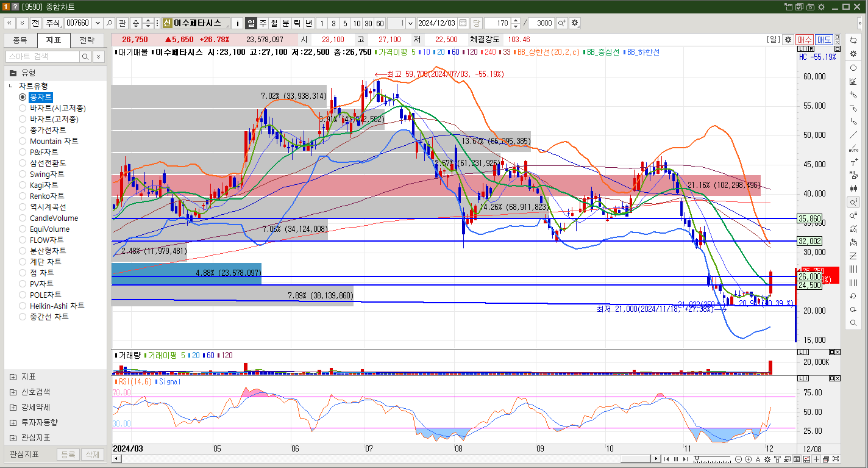Image resolution: width=868 pixels, height=468 pixels.
Task: Select Heikin-Ashi 차트 option
Action: 23,306
